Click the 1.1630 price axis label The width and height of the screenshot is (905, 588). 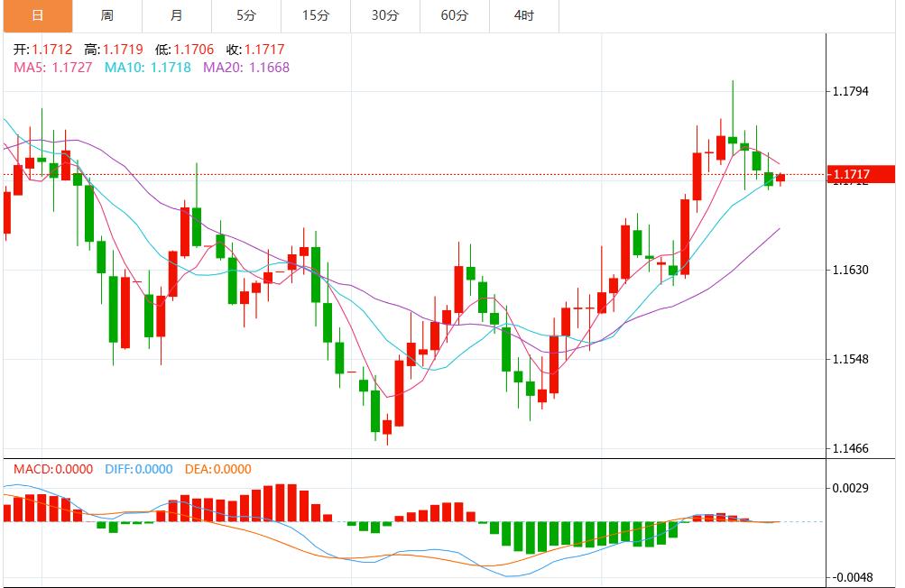tap(852, 270)
